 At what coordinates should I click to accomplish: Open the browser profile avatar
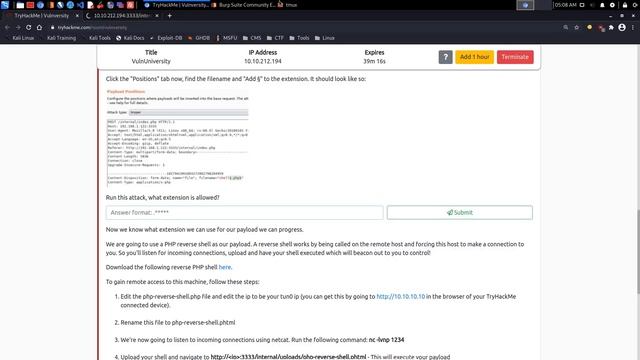pyautogui.click(x=622, y=27)
